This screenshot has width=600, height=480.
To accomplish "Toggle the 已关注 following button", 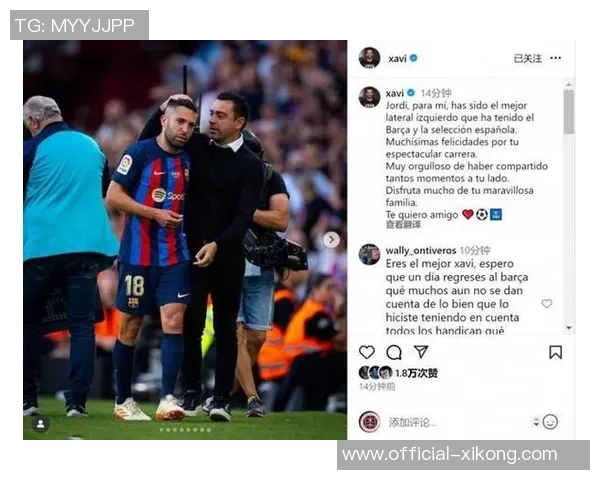I will 528,58.
